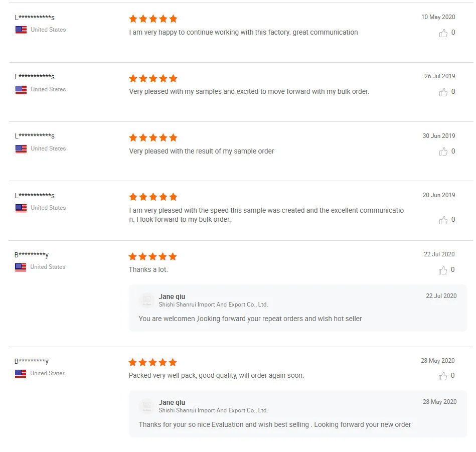Click thumbs-up on 26 Jul 2019 review

(x=443, y=92)
